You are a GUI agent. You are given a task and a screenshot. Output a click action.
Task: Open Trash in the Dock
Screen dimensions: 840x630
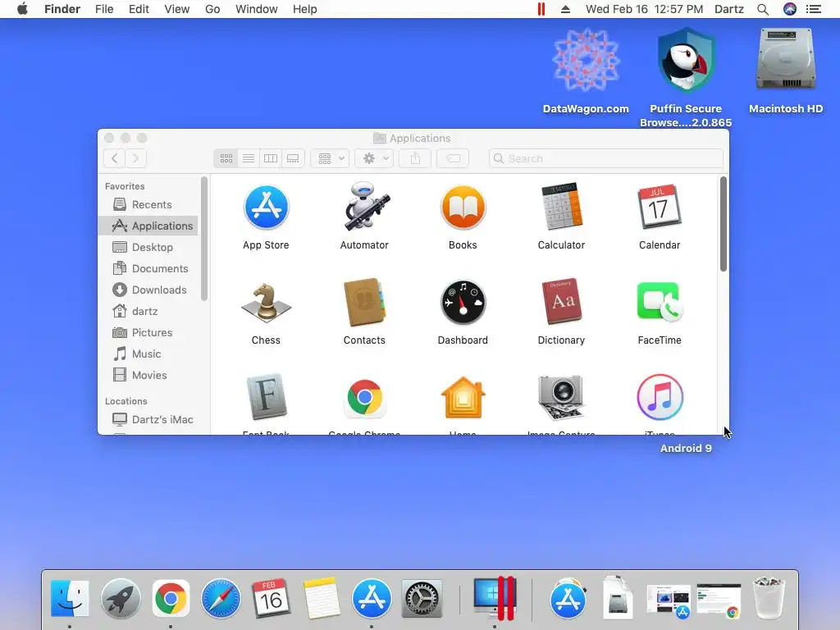click(x=769, y=597)
